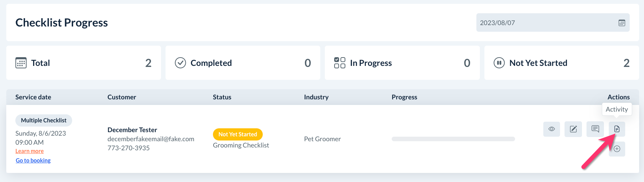Click the Not Yet Started pause icon
This screenshot has width=644, height=182.
click(x=499, y=63)
